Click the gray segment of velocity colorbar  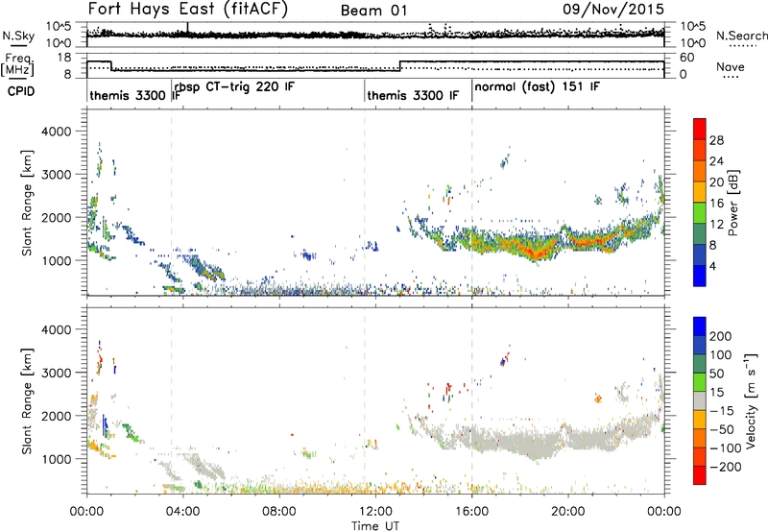click(x=700, y=400)
